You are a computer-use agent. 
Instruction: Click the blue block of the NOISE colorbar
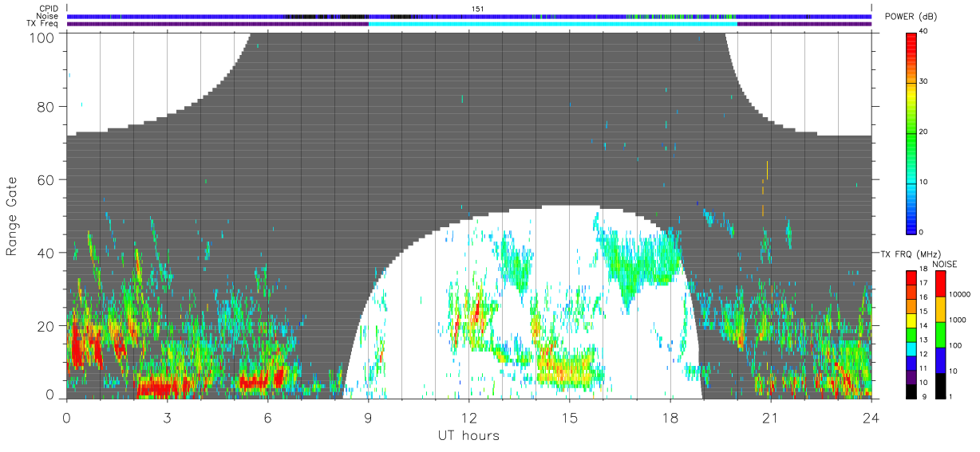(x=941, y=360)
